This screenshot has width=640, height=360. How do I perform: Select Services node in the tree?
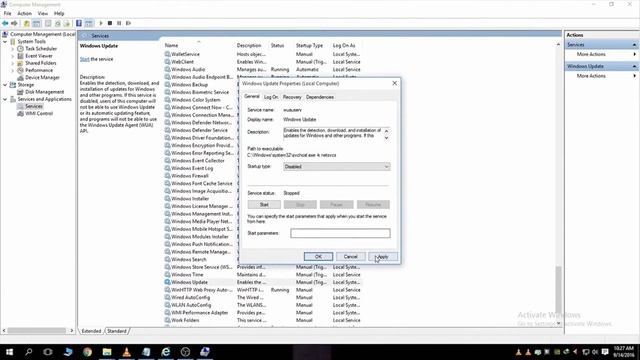[33, 106]
